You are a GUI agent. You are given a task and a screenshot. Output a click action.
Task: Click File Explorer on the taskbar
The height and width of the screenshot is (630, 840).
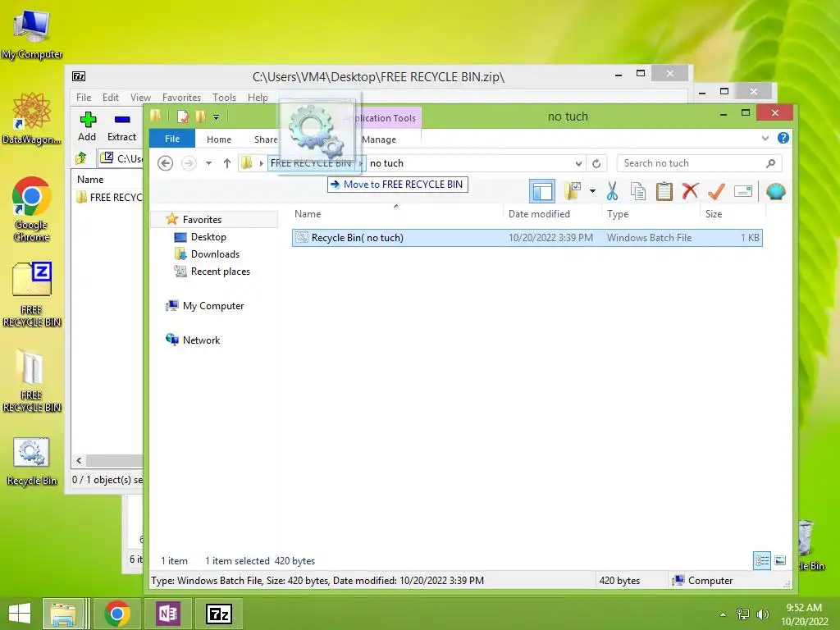62,614
